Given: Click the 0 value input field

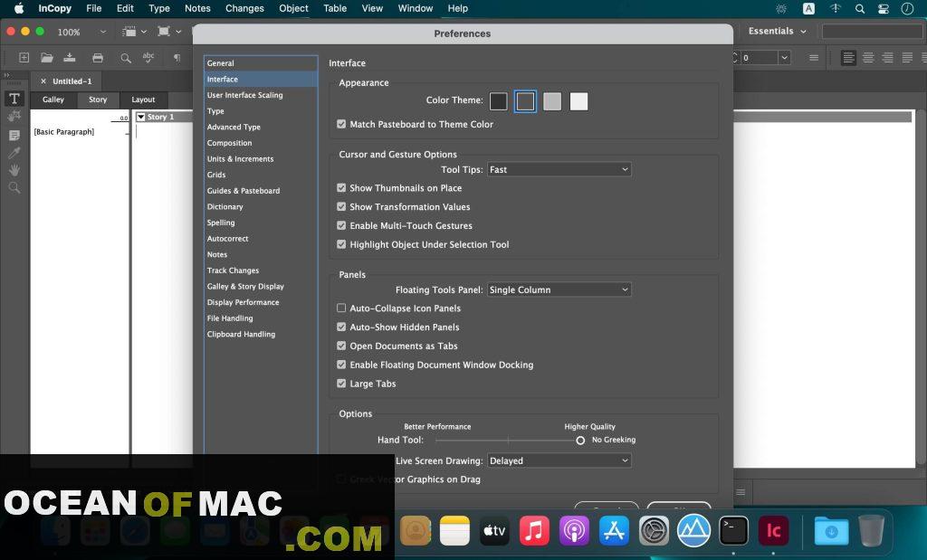Looking at the screenshot, I should pyautogui.click(x=760, y=58).
